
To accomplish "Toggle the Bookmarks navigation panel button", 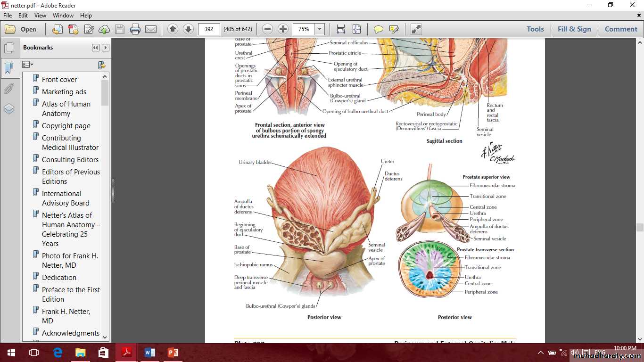I will click(x=9, y=68).
